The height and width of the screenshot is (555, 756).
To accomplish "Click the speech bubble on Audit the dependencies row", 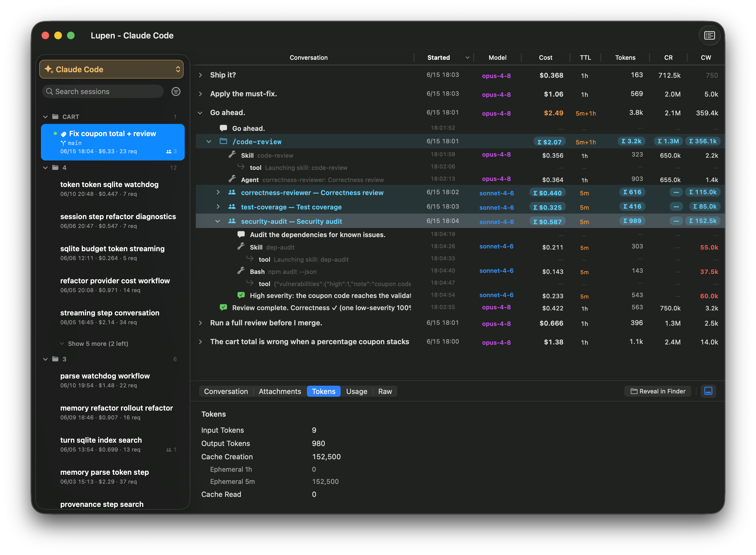I will point(241,234).
